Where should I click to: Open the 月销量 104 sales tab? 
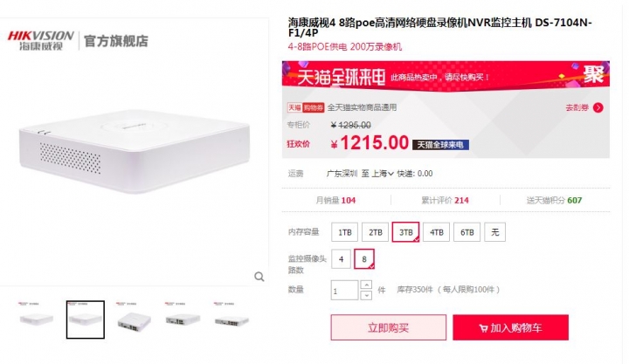[335, 200]
